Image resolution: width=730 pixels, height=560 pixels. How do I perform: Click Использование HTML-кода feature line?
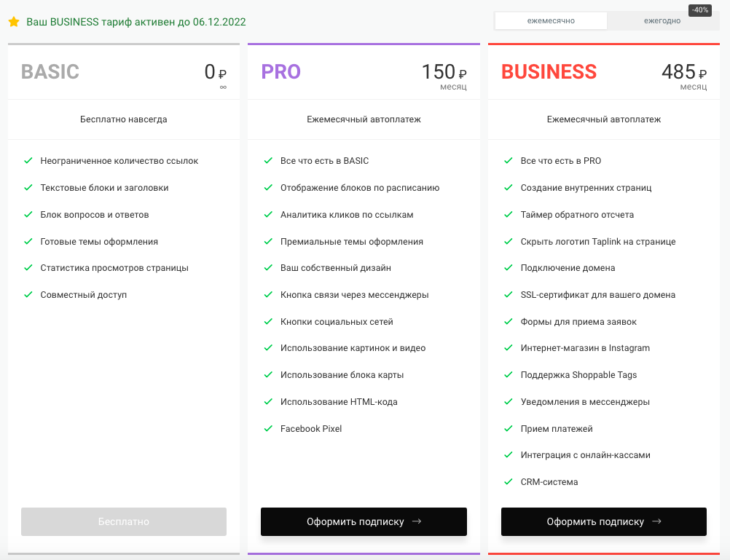click(x=339, y=401)
